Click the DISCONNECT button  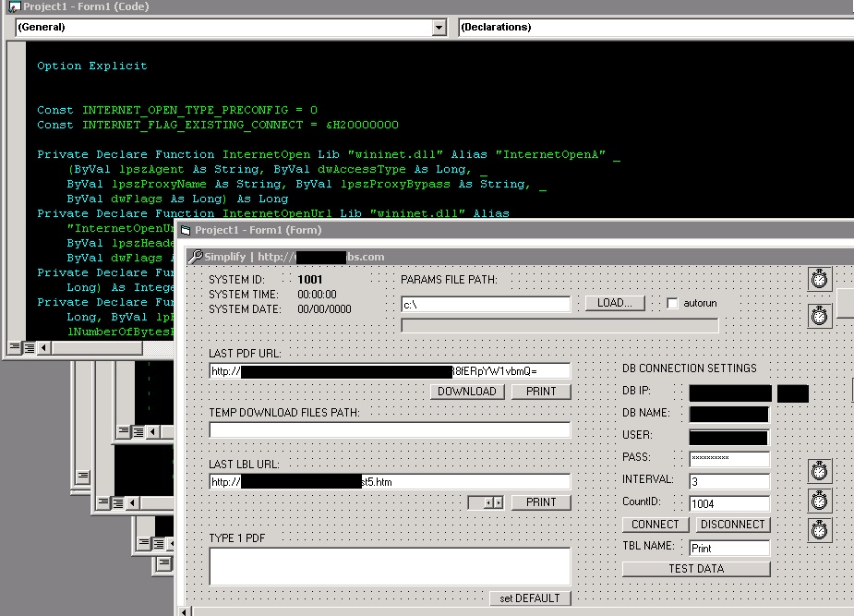[733, 525]
